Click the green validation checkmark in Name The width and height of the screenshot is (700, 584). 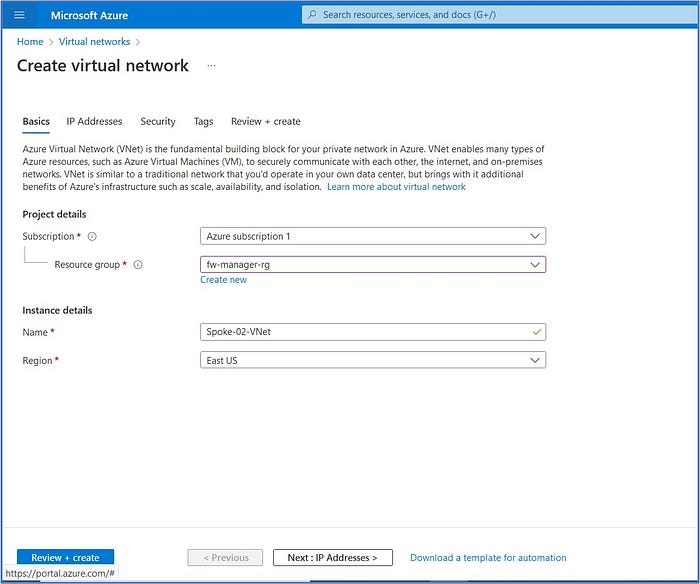pyautogui.click(x=537, y=332)
